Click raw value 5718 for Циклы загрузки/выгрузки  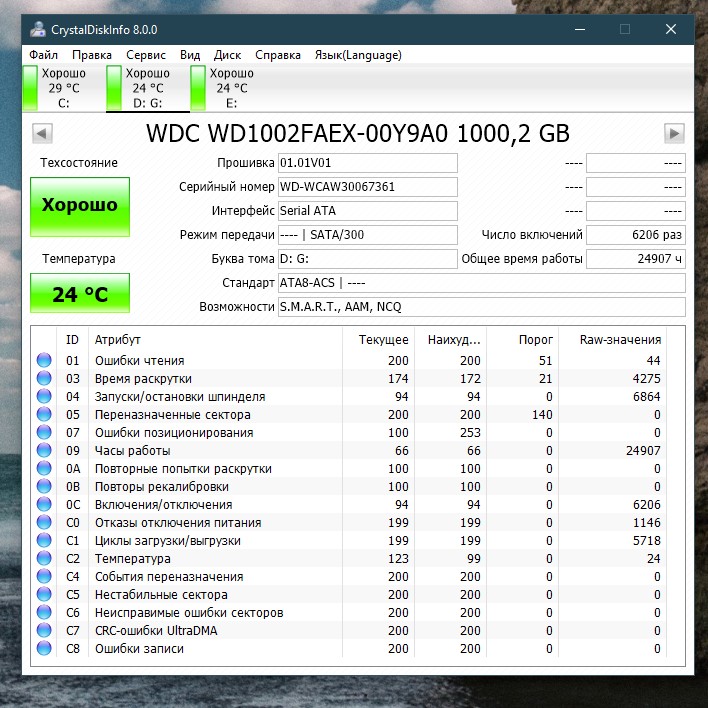646,540
